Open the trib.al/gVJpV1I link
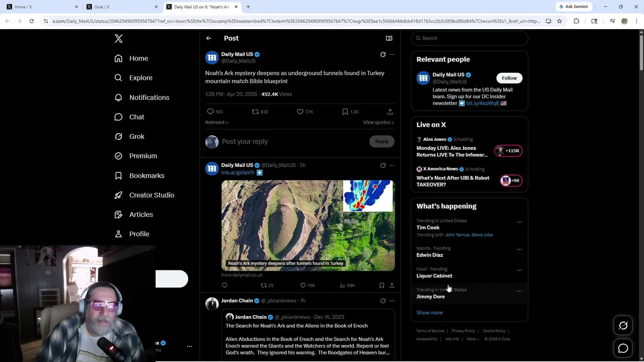 237,172
